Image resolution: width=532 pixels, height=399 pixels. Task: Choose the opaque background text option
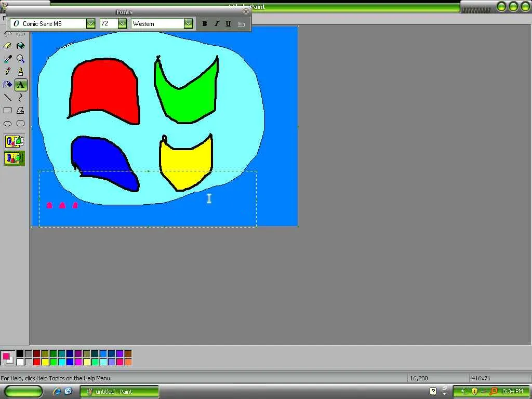pyautogui.click(x=14, y=141)
